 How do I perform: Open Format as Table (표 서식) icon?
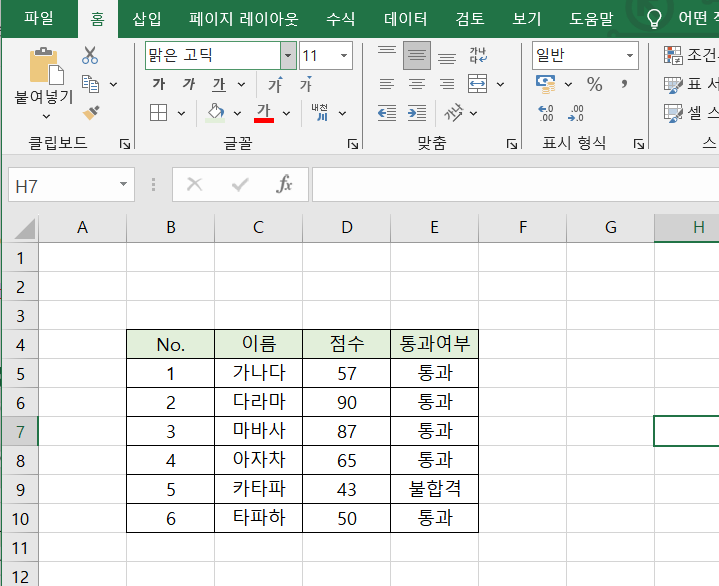pos(673,84)
